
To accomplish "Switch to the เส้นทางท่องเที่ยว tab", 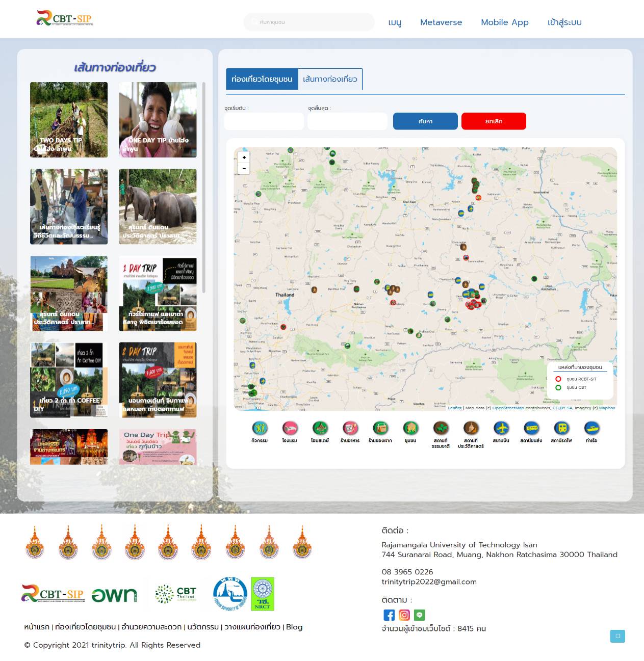I will tap(330, 79).
